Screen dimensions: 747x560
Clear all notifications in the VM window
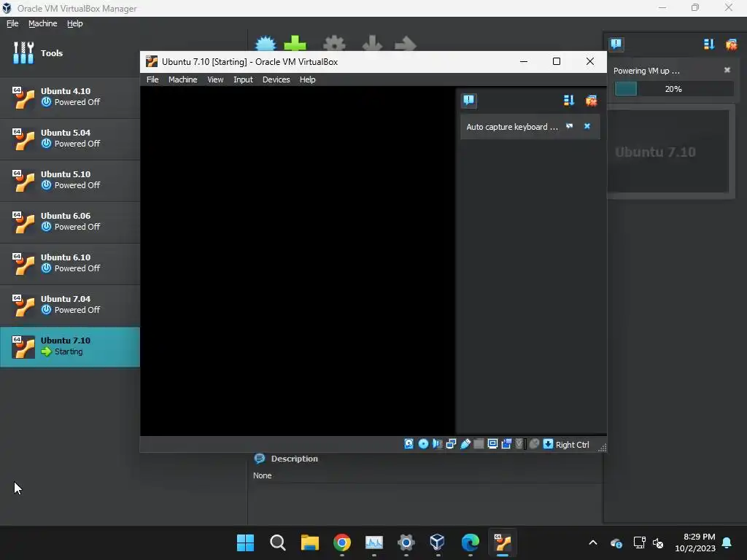[x=591, y=100]
